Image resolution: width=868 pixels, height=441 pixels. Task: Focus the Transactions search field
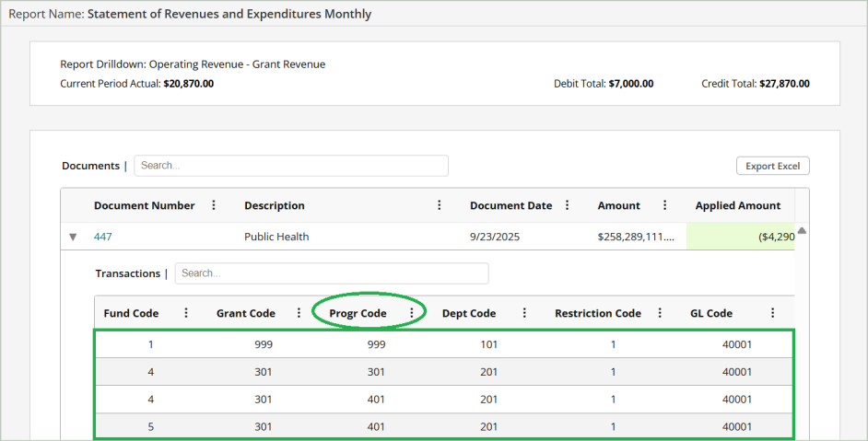point(331,273)
